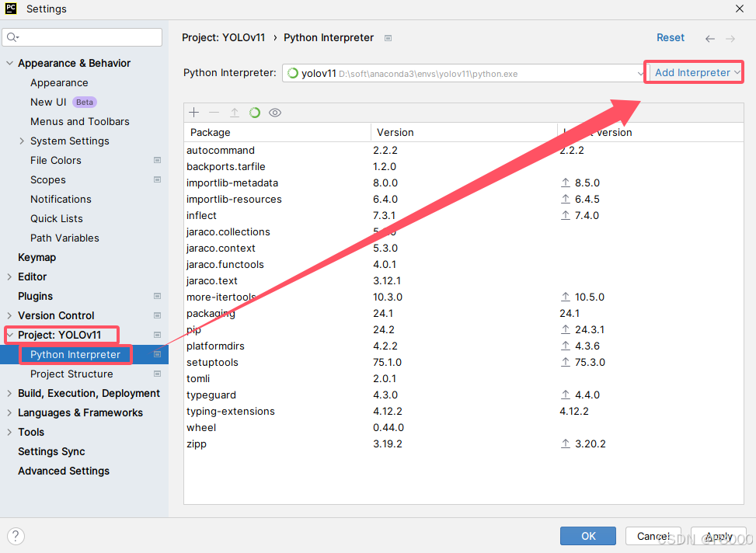Click the Reset link
Viewport: 756px width, 553px height.
(x=671, y=37)
